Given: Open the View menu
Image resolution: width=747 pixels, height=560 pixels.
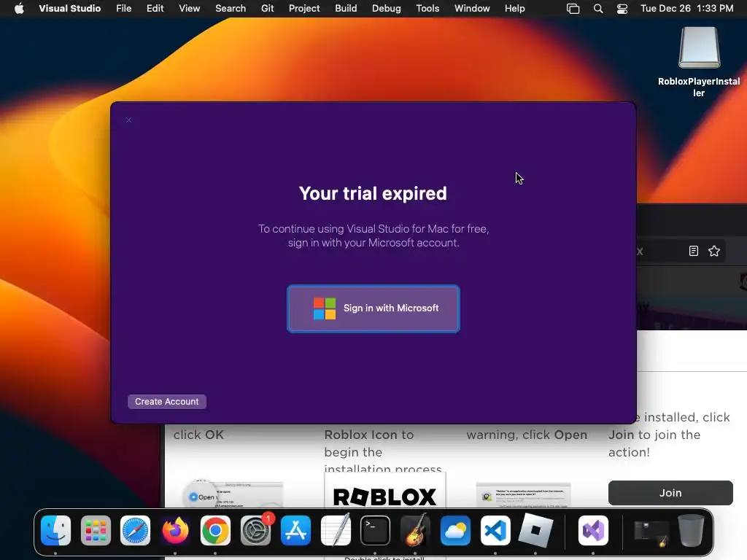Looking at the screenshot, I should [189, 8].
